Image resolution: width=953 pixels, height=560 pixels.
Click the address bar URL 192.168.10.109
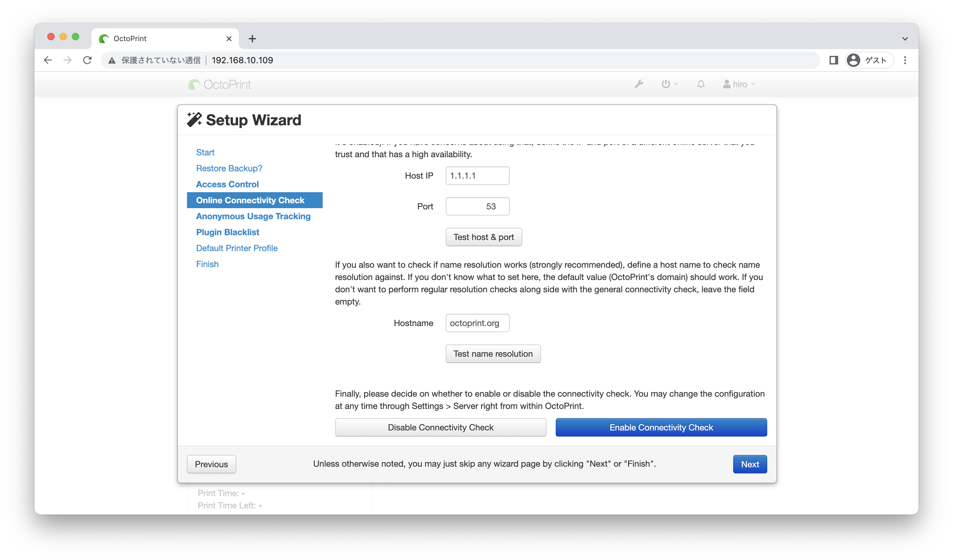click(243, 60)
